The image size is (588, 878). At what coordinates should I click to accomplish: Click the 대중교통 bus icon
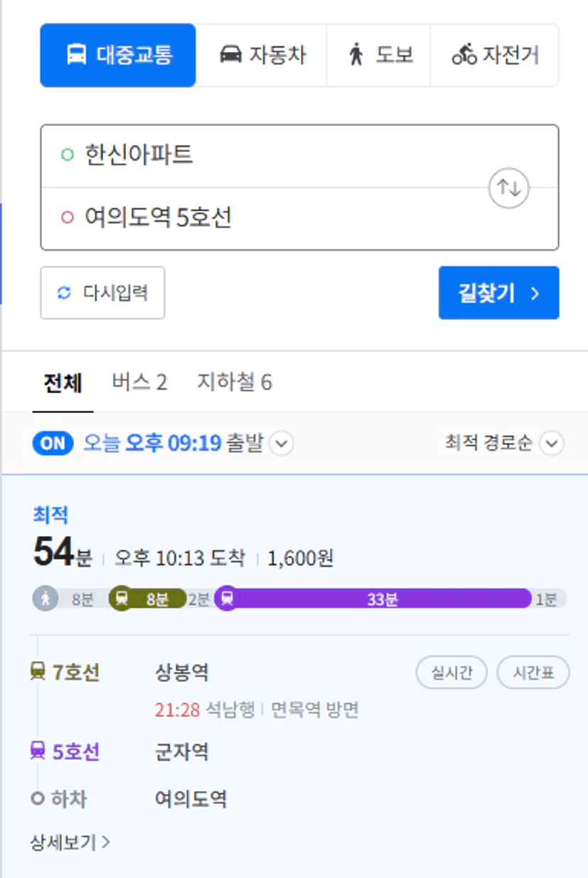[77, 55]
